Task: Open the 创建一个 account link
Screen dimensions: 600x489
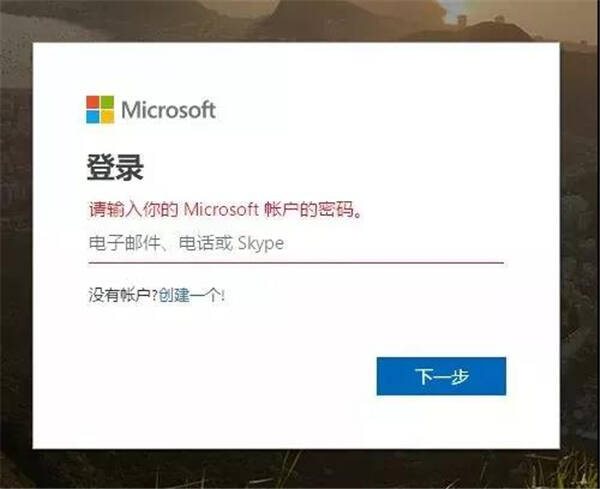Action: coord(190,295)
